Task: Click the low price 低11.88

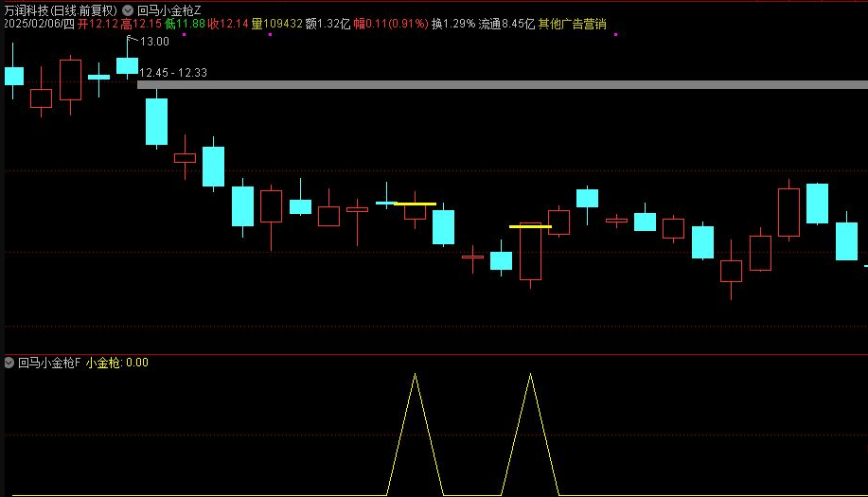Action: click(x=185, y=24)
